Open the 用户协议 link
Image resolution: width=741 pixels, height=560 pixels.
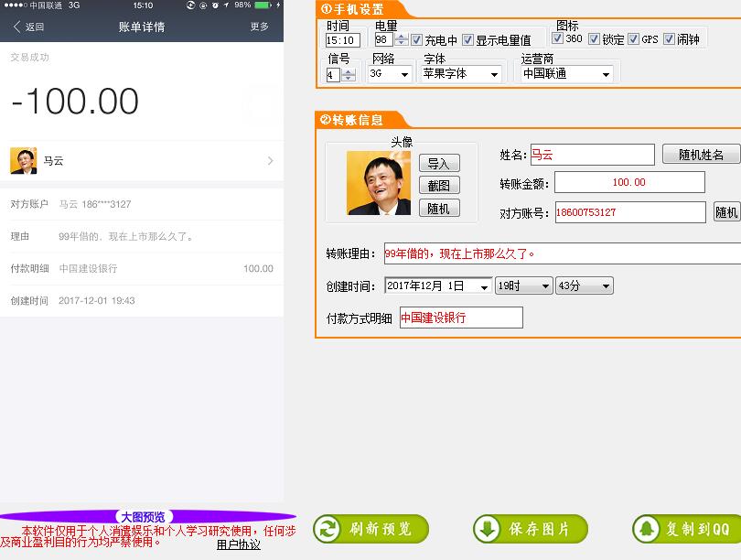coord(239,544)
